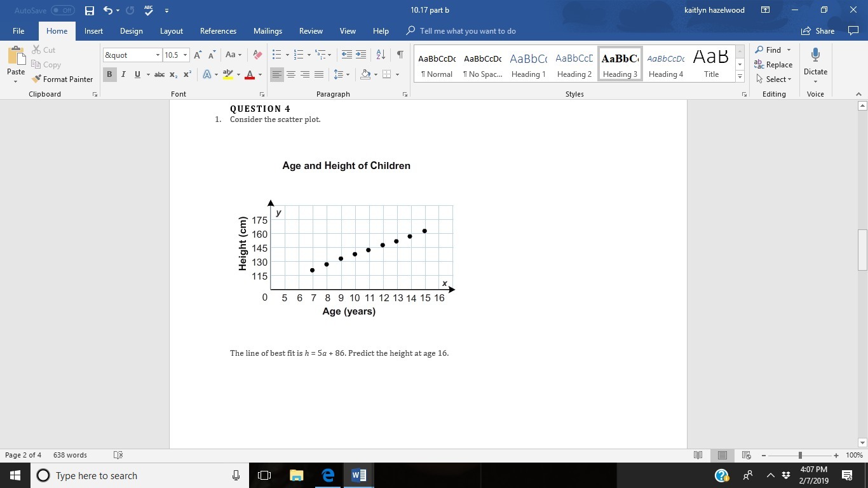Click the Clear All Formatting icon
This screenshot has height=488, width=868.
tap(257, 55)
